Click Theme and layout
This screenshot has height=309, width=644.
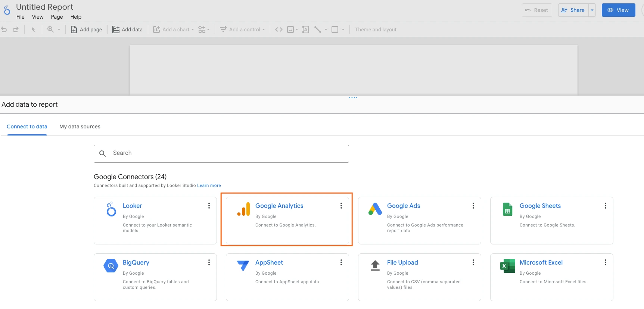coord(376,29)
